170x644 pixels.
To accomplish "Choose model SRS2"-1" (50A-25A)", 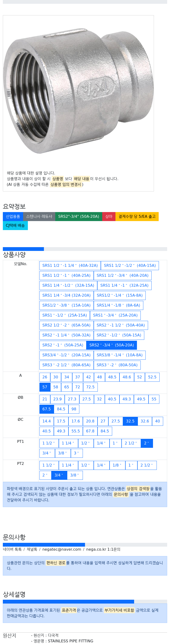I will [63, 345].
